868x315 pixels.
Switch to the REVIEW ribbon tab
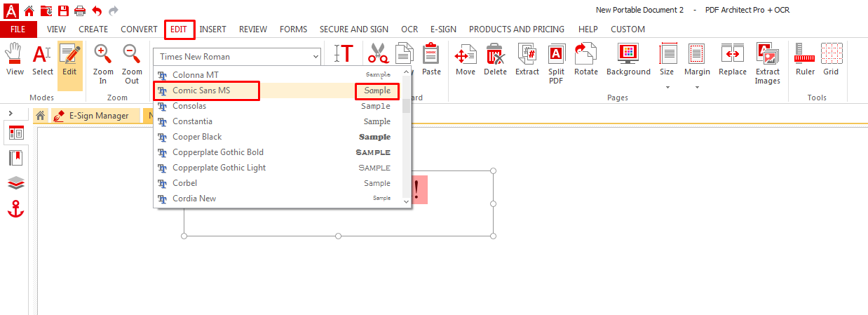[253, 29]
